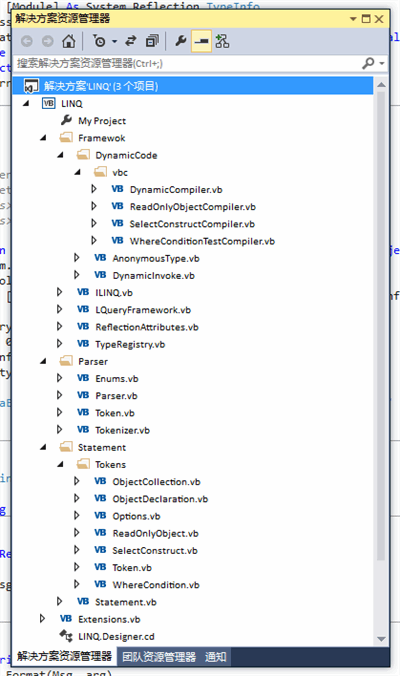Click the class diagram view icon
400x676 pixels.
(222, 41)
